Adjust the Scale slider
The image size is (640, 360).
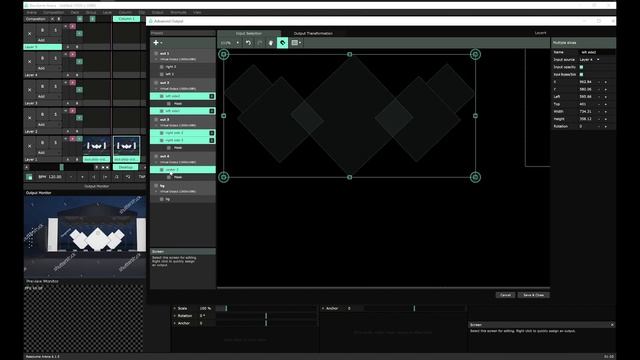266,308
